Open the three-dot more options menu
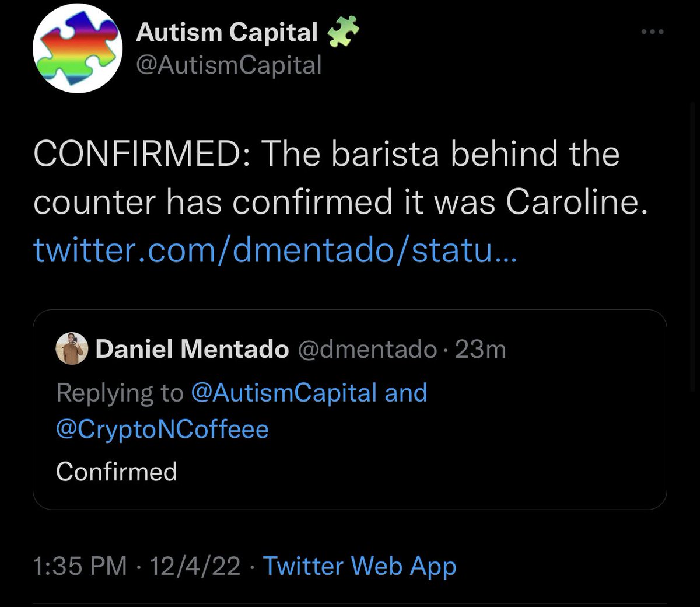This screenshot has height=607, width=700. [652, 32]
